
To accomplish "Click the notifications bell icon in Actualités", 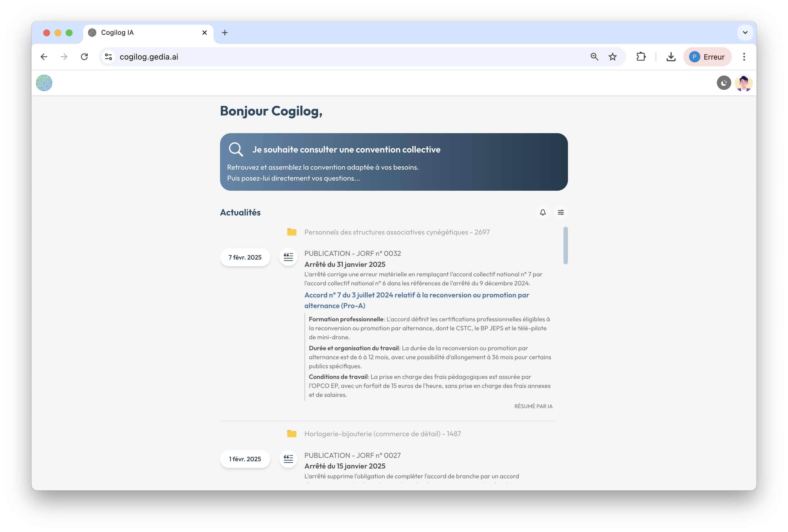I will coord(542,212).
